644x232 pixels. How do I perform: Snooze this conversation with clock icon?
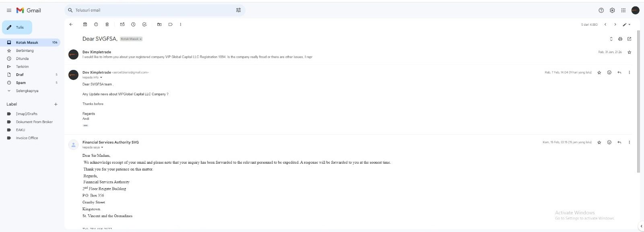[x=133, y=25]
